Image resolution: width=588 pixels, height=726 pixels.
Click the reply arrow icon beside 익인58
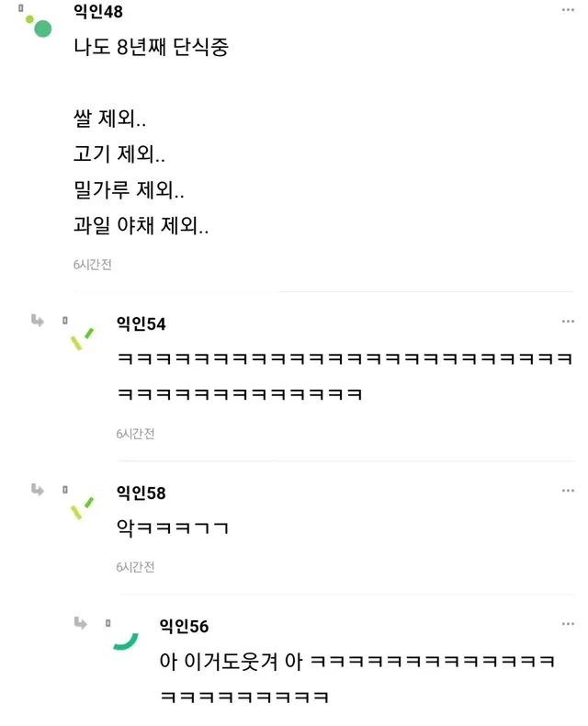click(38, 491)
